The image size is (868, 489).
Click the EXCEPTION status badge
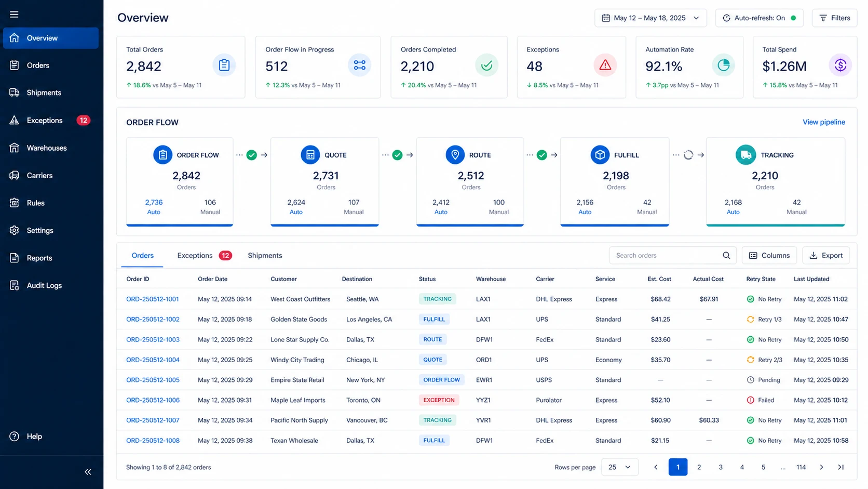439,400
